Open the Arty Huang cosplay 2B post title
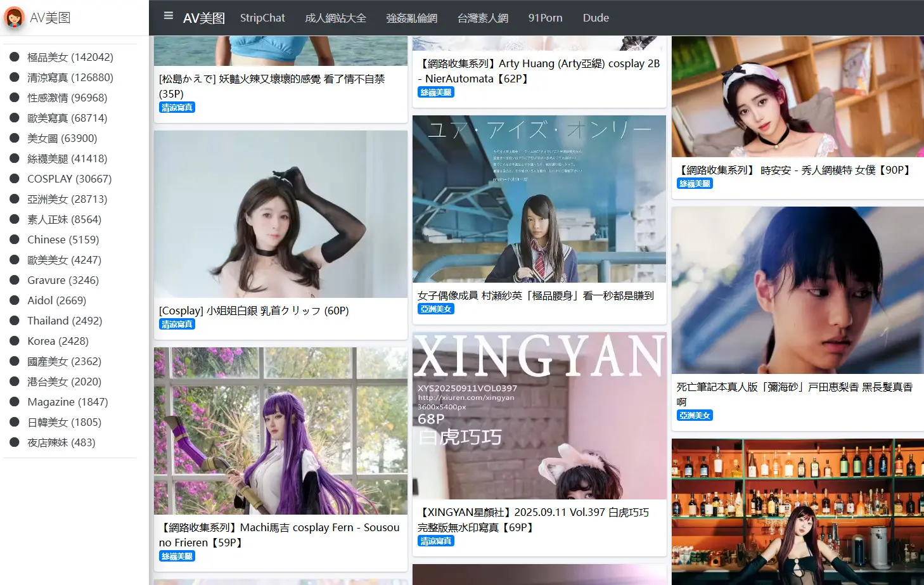The image size is (924, 585). pos(538,71)
